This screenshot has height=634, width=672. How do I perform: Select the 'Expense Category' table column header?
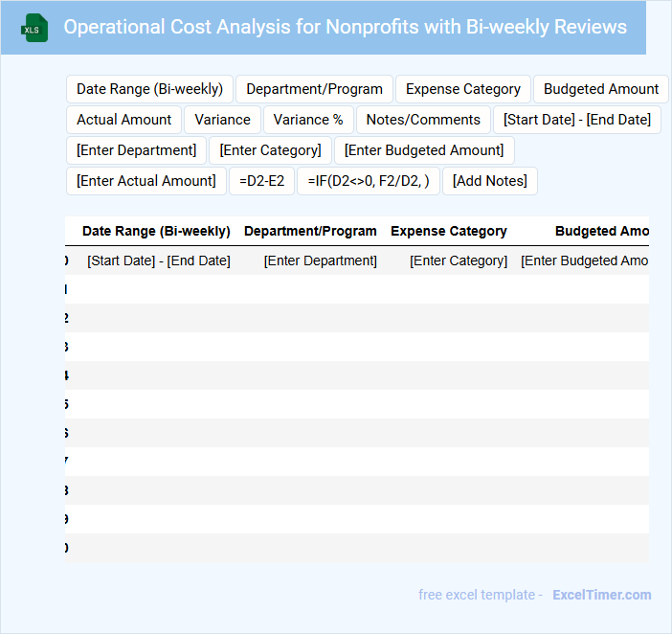click(449, 231)
